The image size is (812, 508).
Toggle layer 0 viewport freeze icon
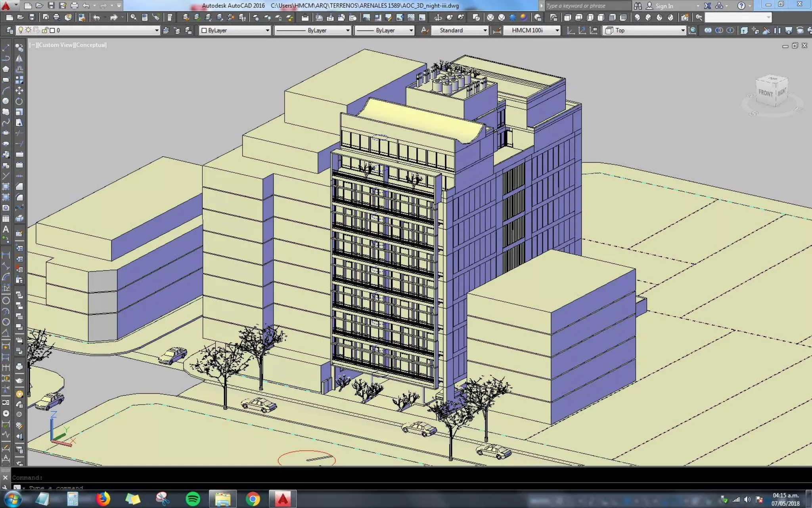pos(36,30)
